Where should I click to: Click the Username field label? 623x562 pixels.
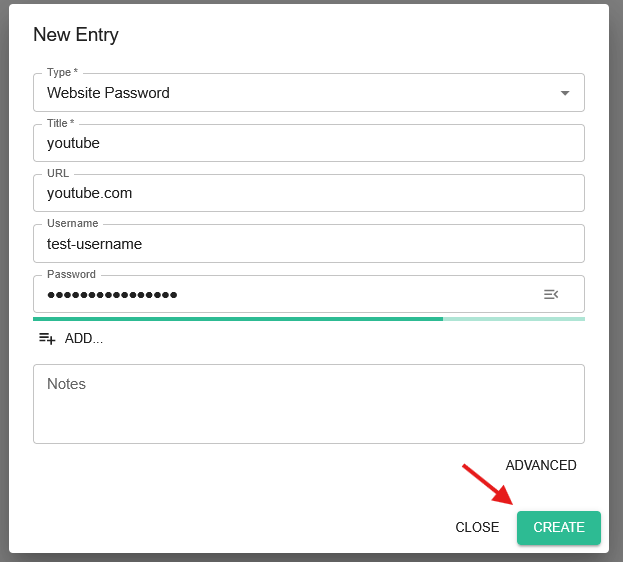pos(72,223)
